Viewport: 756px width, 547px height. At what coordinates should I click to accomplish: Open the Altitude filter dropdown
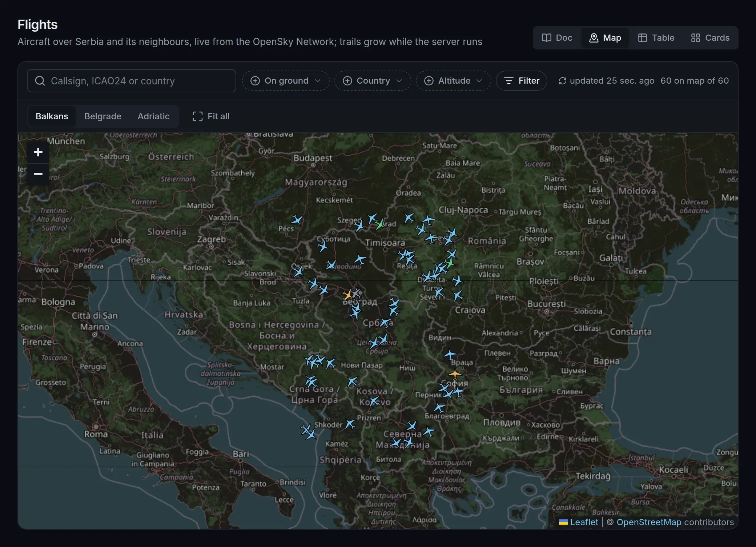point(453,81)
